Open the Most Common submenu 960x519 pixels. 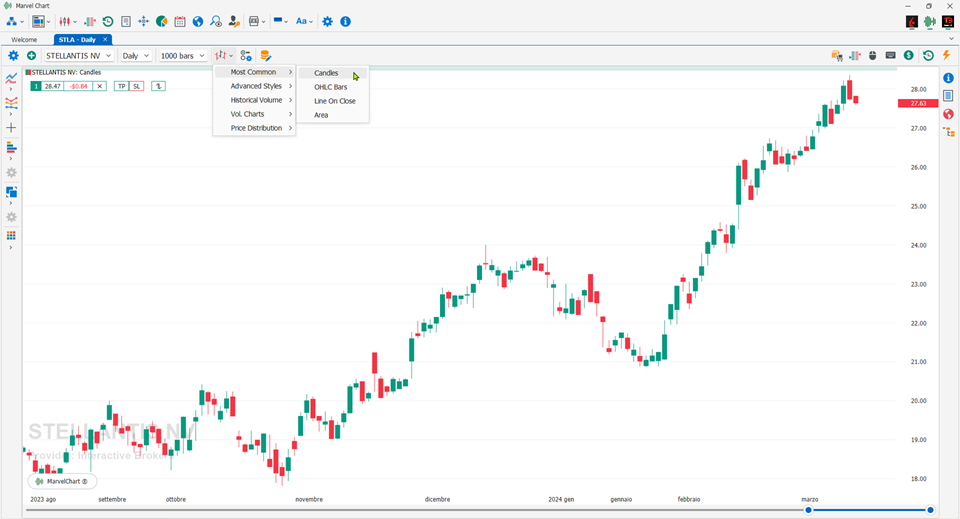(254, 72)
